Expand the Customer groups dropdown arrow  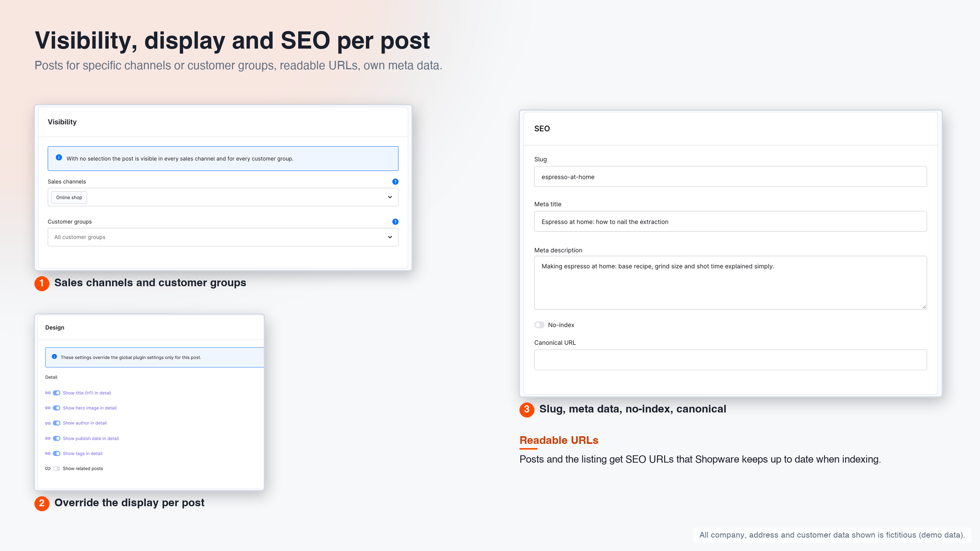coord(390,237)
